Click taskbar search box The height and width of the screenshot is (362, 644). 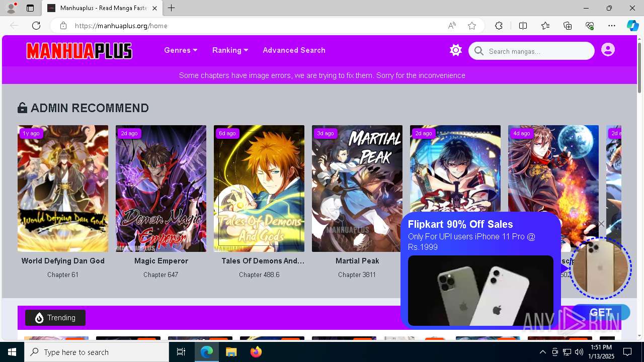coord(97,352)
